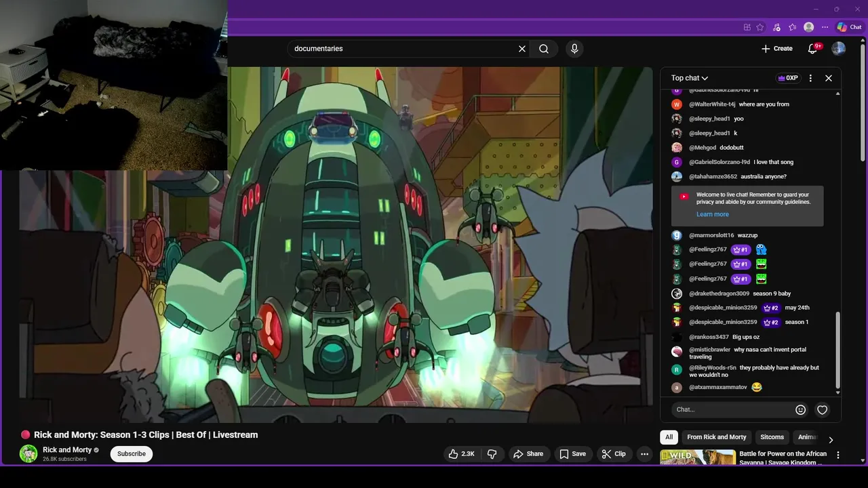This screenshot has height=488, width=868.
Task: Add this page to favorites with the star
Action: tap(760, 27)
